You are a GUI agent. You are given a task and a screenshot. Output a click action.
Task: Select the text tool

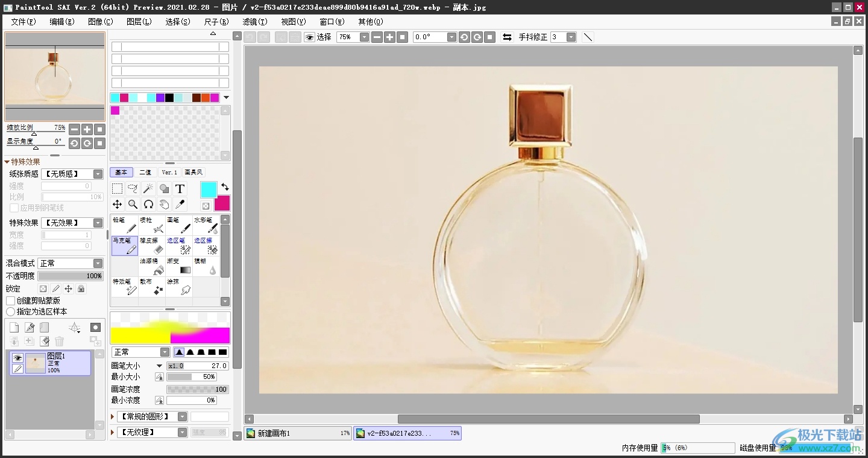click(180, 189)
